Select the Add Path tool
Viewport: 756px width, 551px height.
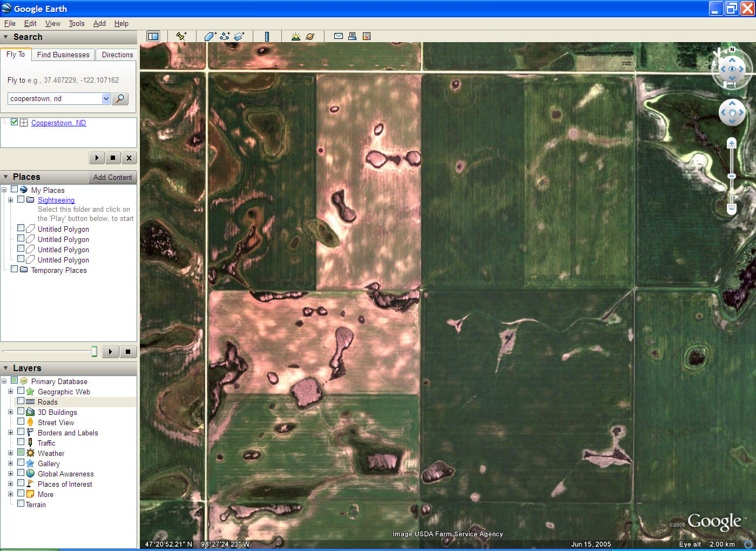[x=225, y=36]
